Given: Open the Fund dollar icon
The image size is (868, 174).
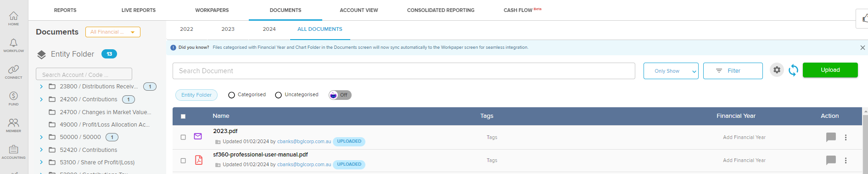Looking at the screenshot, I should (x=14, y=99).
